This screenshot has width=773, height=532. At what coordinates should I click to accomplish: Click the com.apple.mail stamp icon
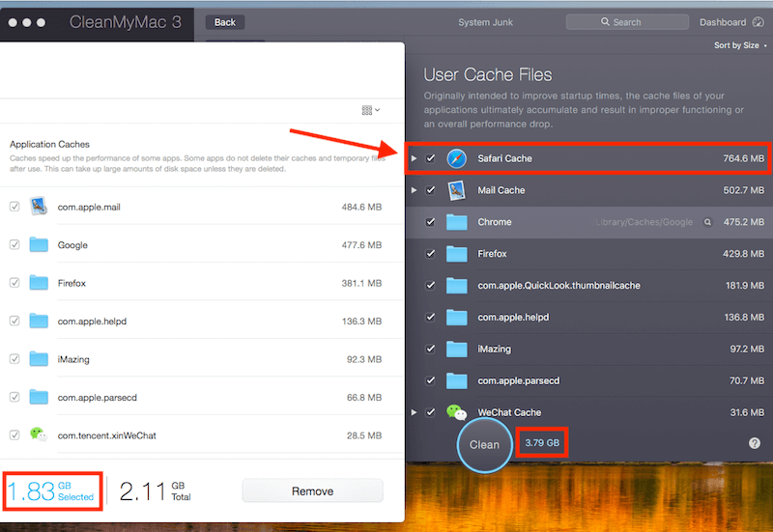point(39,207)
